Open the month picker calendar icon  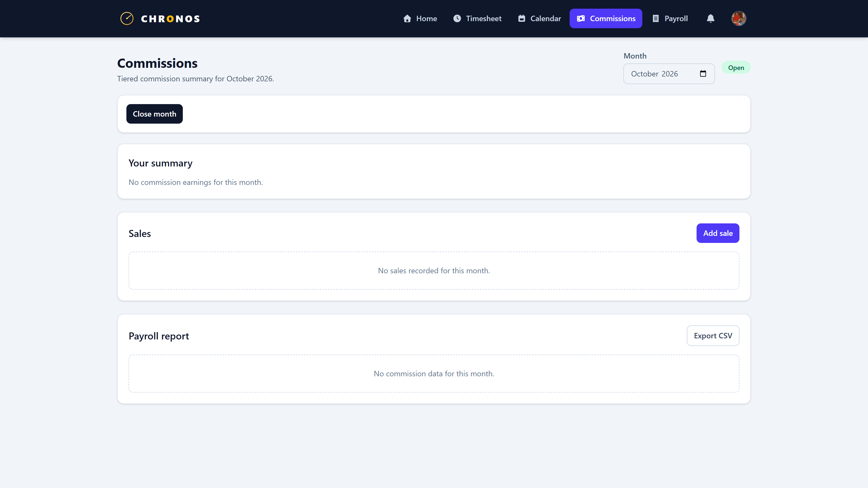(x=703, y=74)
